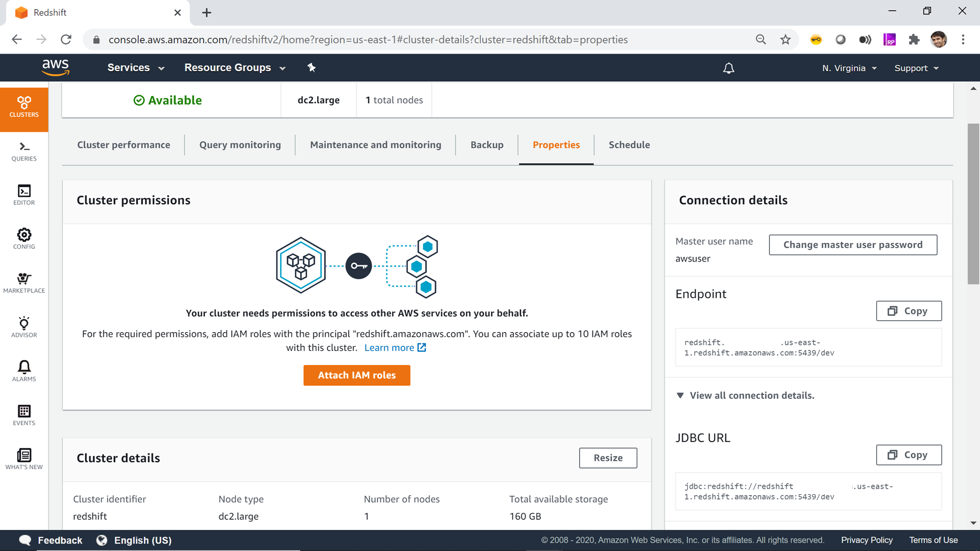Collapse View all connection details
The width and height of the screenshot is (980, 551).
tap(745, 395)
